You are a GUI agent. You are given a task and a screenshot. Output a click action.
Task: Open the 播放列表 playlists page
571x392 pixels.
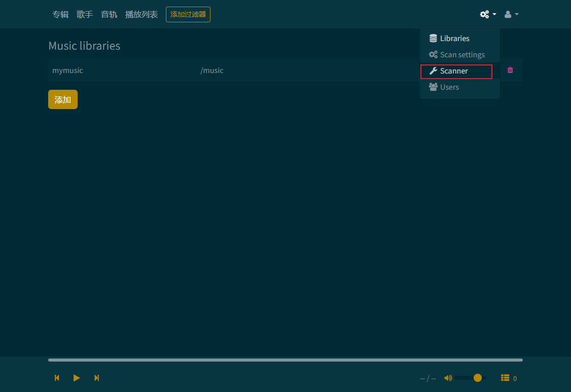(x=141, y=14)
